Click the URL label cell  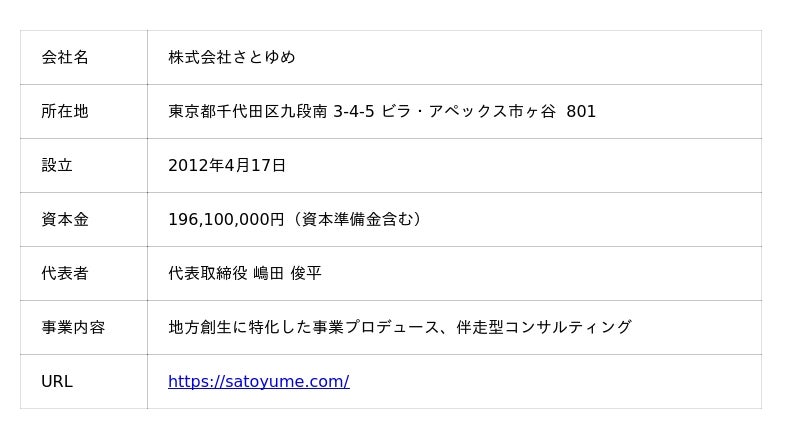[x=57, y=381]
